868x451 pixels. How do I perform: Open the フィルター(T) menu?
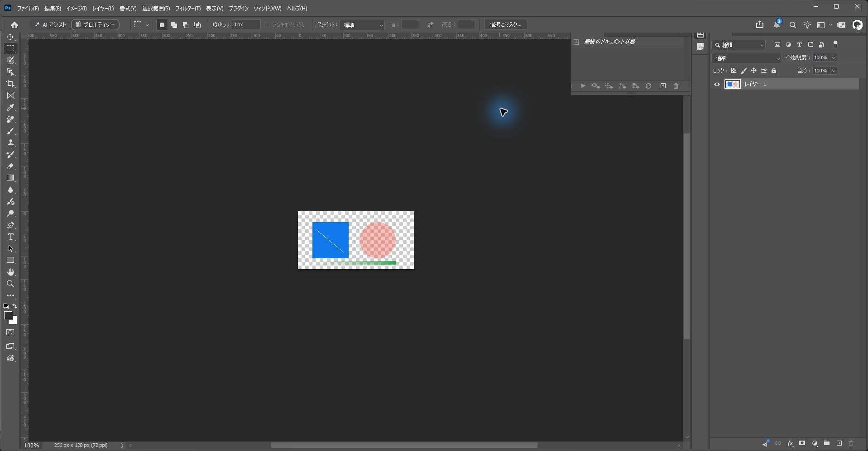point(188,9)
